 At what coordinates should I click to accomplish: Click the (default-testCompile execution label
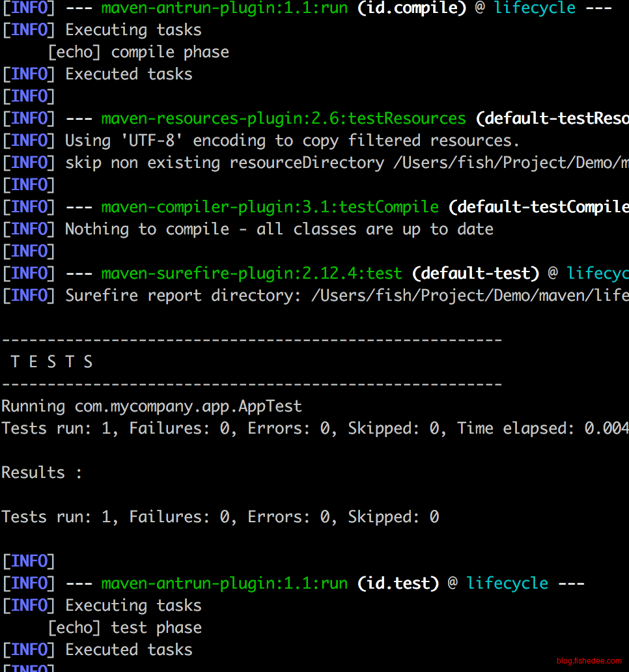coord(538,206)
